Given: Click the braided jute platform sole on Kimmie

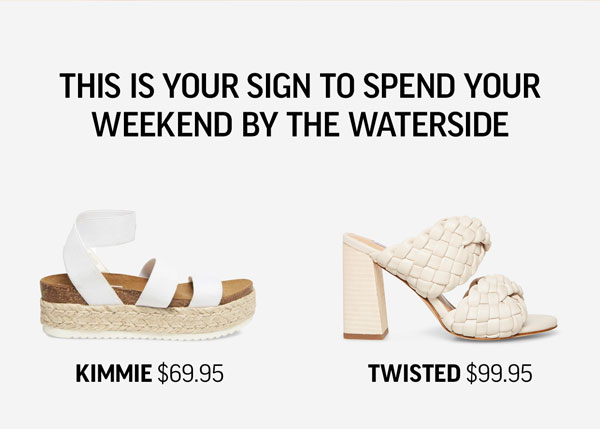Looking at the screenshot, I should coord(147,315).
